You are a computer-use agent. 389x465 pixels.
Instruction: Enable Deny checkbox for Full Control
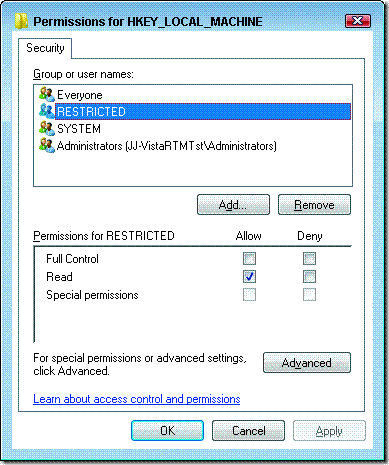(x=309, y=259)
